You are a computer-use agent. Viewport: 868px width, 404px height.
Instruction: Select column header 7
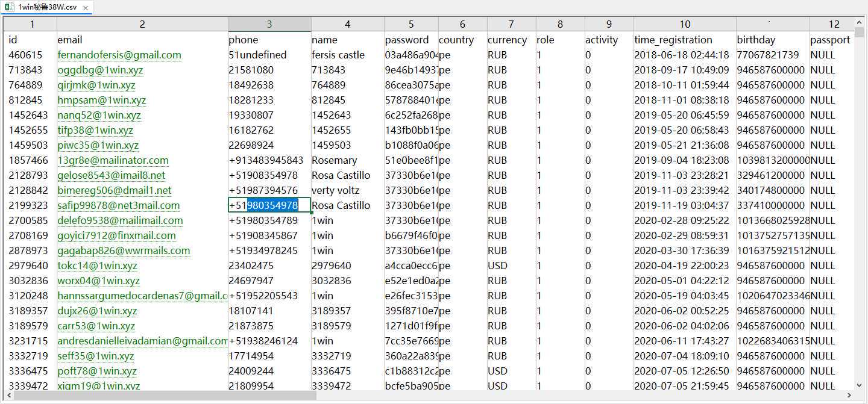tap(511, 24)
